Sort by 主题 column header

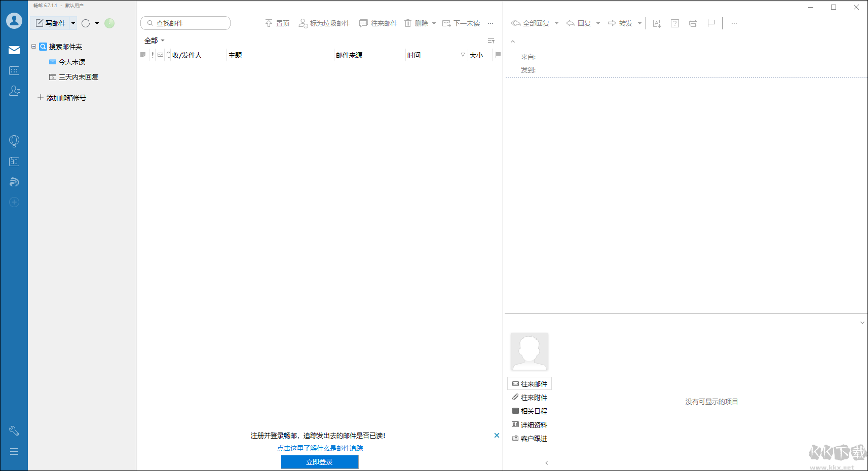(235, 55)
